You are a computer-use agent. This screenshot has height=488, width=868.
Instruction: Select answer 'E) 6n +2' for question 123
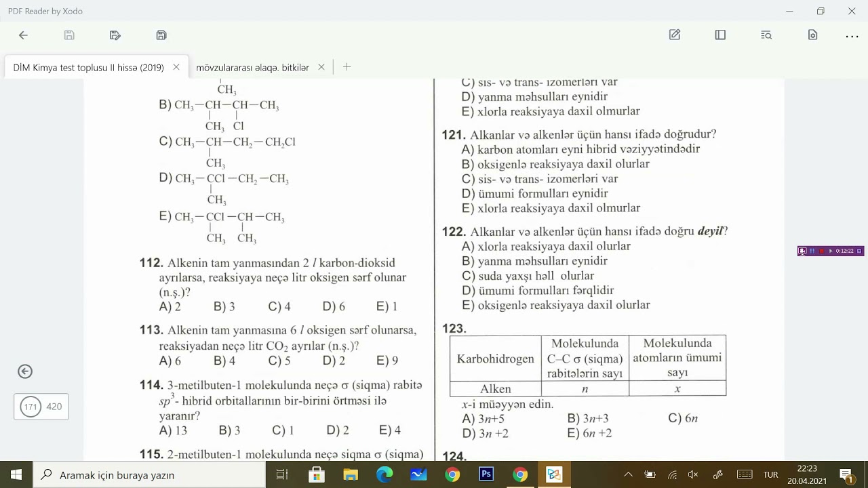589,433
